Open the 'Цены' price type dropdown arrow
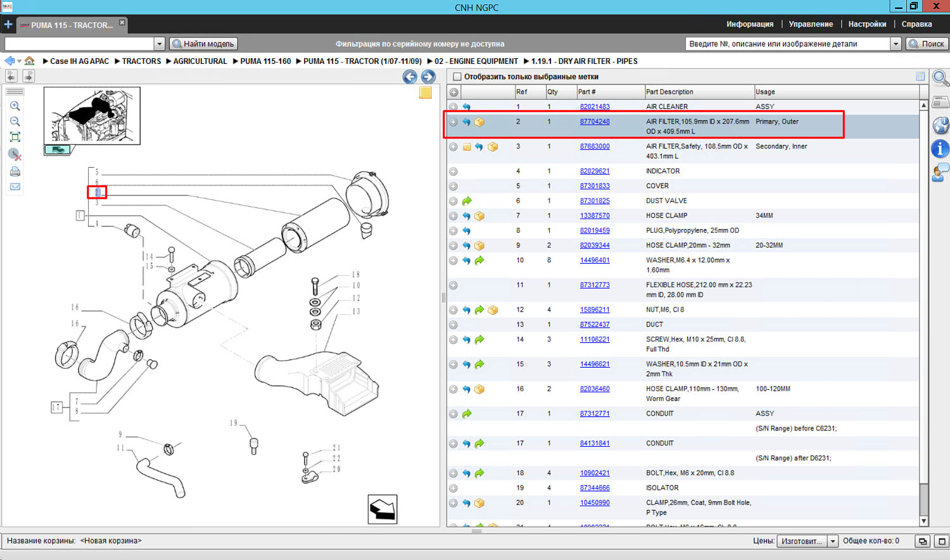 coord(833,541)
